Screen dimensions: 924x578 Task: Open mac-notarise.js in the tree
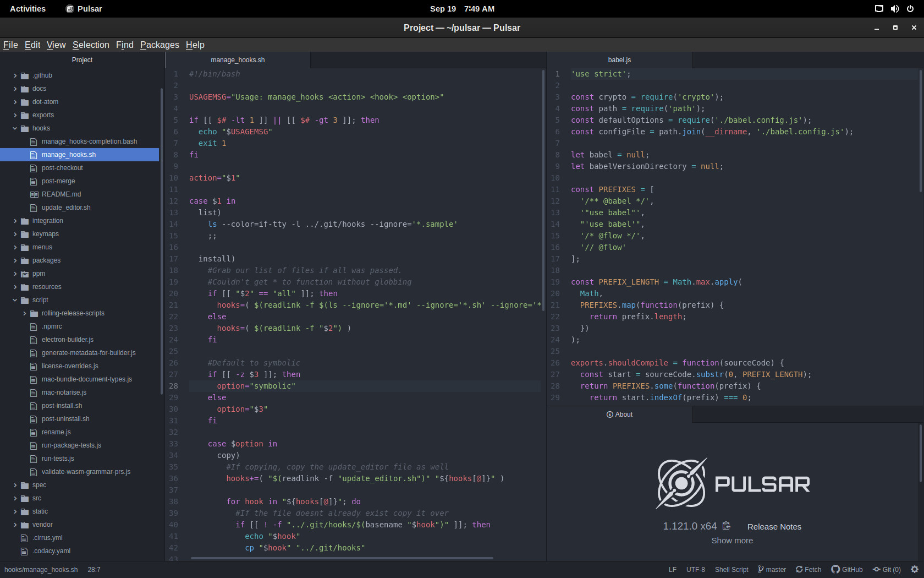tap(64, 392)
